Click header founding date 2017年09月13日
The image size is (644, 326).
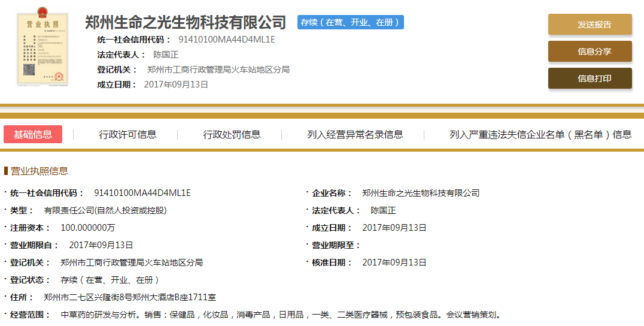coord(176,84)
